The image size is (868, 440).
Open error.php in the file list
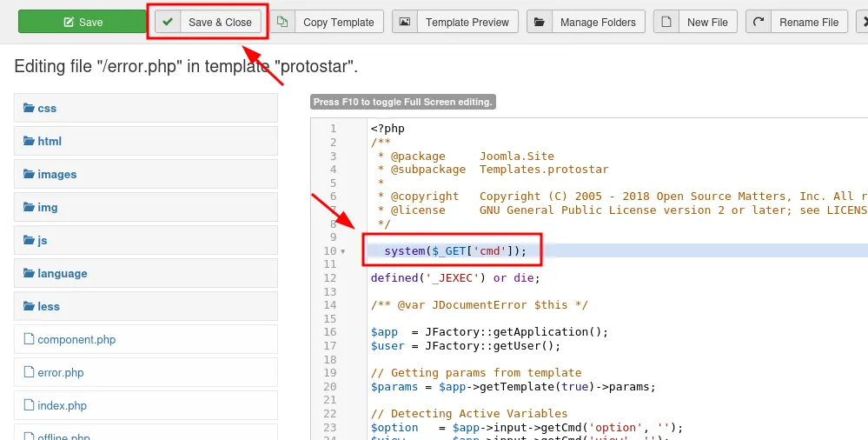coord(146,372)
